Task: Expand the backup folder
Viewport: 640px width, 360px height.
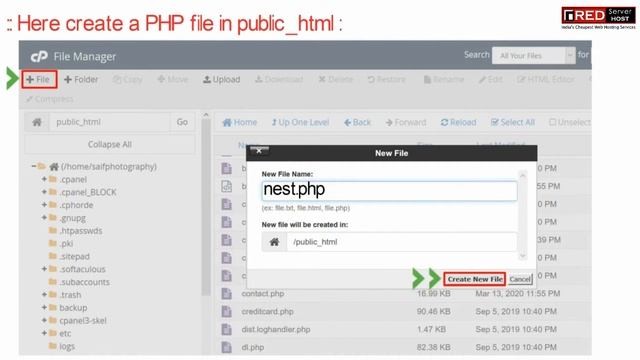Action: coord(44,307)
